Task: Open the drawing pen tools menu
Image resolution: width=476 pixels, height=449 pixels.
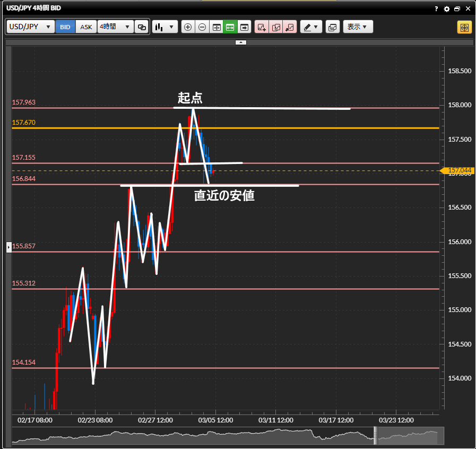Action: [311, 27]
